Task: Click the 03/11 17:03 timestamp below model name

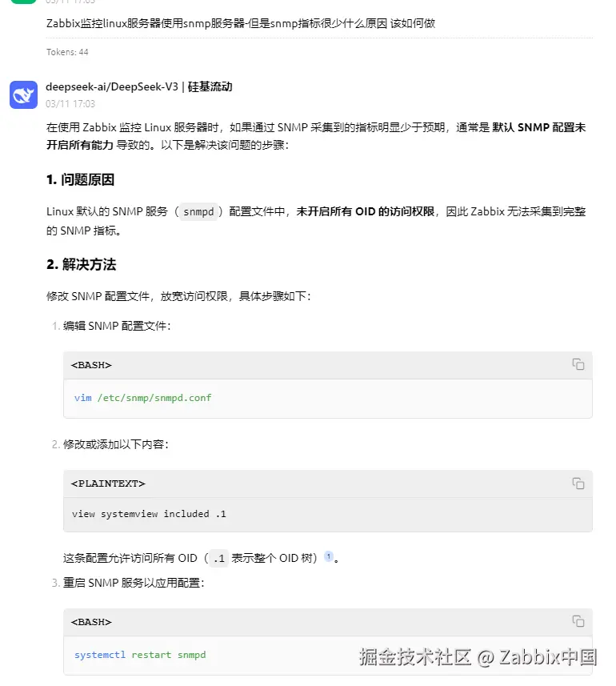Action: point(70,104)
